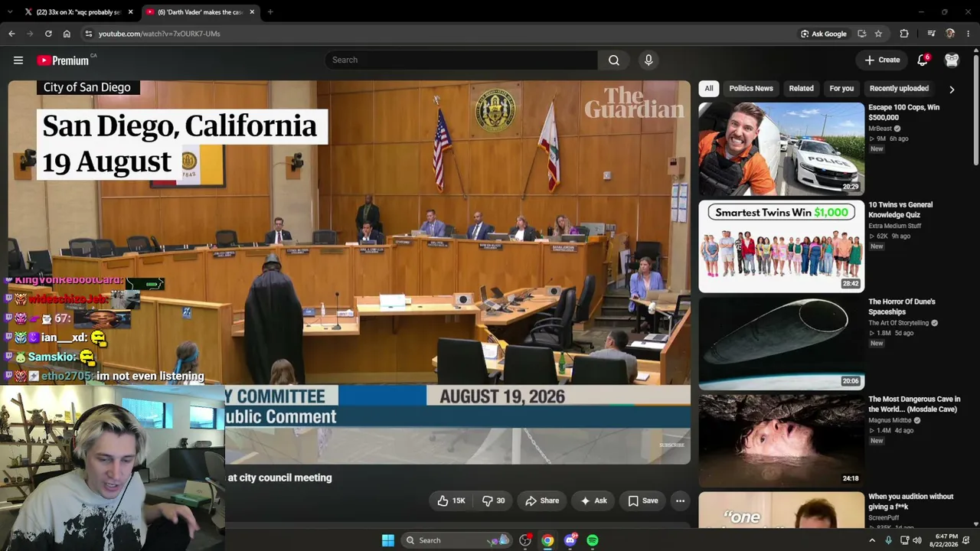Open a new browser tab
Image resolution: width=980 pixels, height=551 pixels.
270,12
